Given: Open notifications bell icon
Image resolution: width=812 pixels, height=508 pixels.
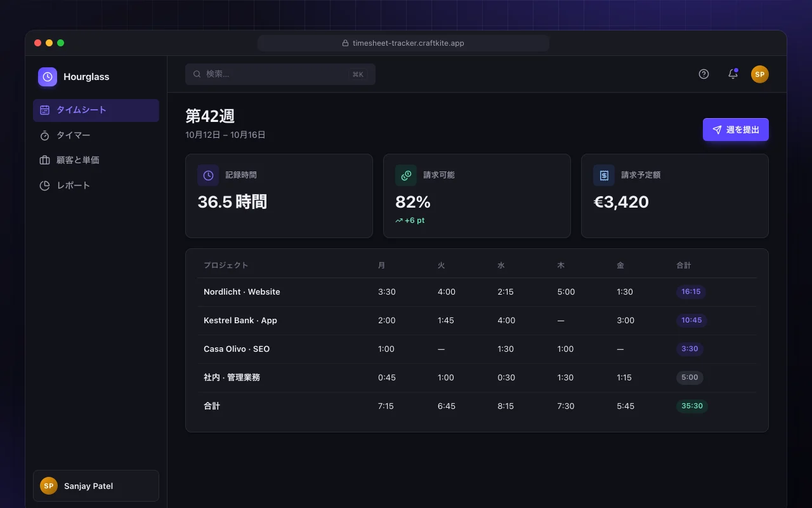Looking at the screenshot, I should click(x=733, y=74).
